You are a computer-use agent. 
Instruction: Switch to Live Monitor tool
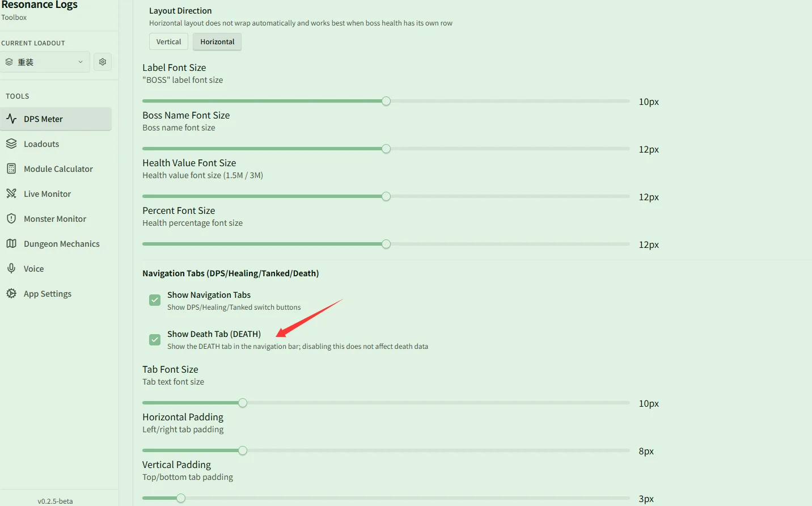click(x=56, y=193)
